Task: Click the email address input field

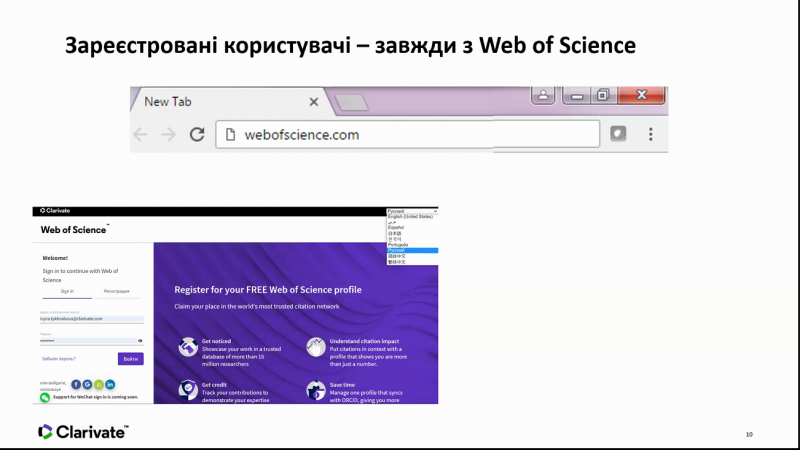Action: click(x=92, y=318)
